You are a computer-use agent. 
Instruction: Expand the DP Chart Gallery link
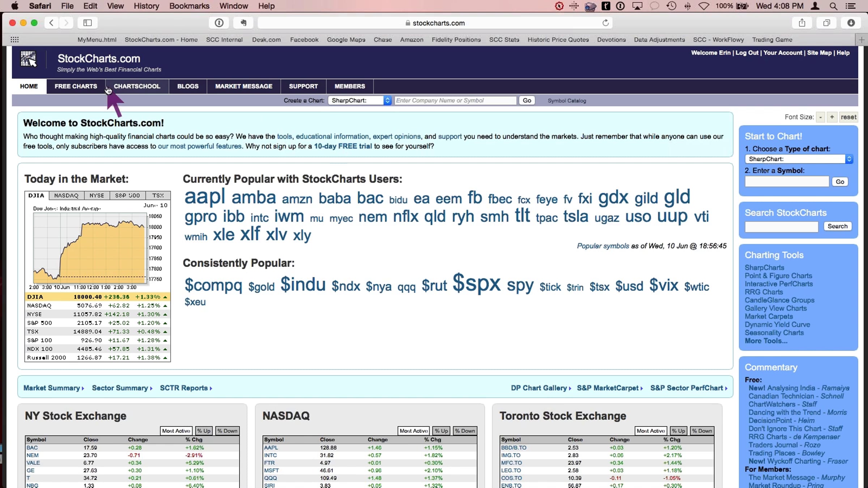pos(541,388)
